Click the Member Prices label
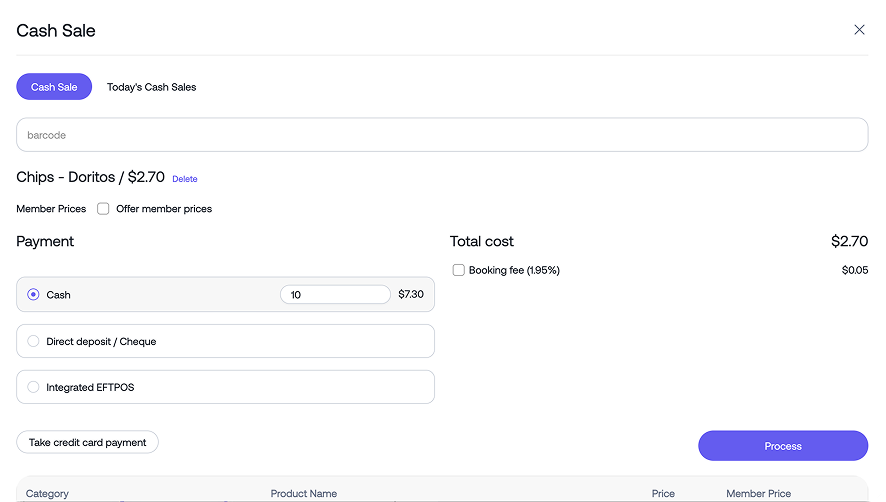886x502 pixels. click(x=51, y=209)
